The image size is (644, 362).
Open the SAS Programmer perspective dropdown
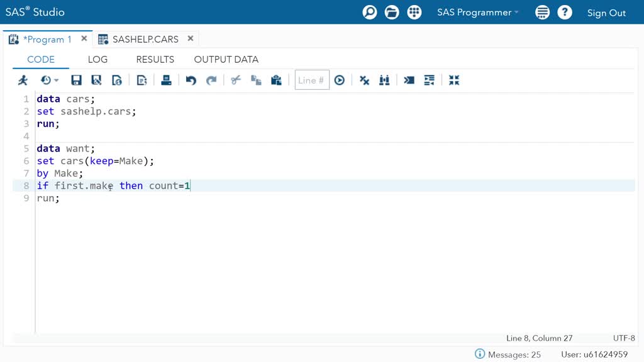pyautogui.click(x=475, y=12)
